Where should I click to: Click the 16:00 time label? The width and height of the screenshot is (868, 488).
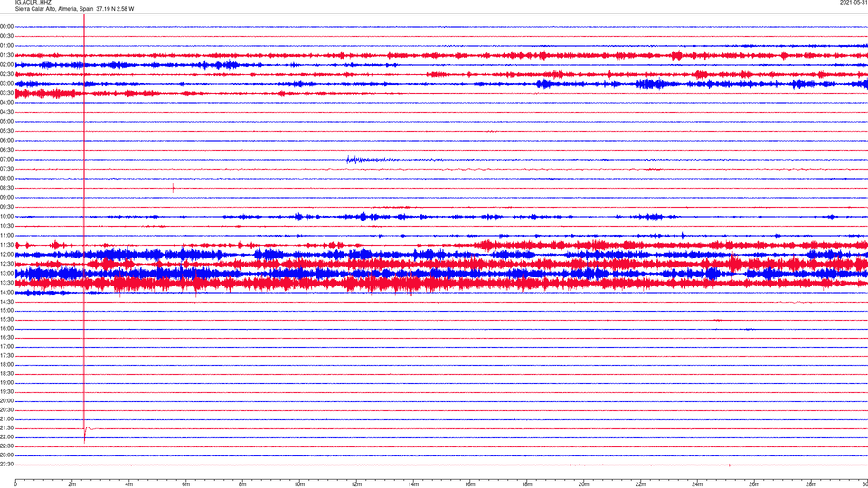click(x=6, y=329)
